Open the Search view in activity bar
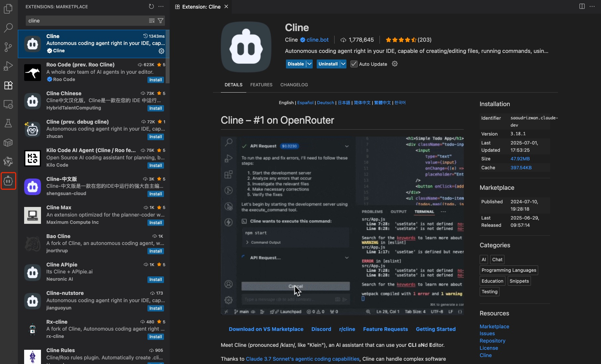 click(x=8, y=28)
